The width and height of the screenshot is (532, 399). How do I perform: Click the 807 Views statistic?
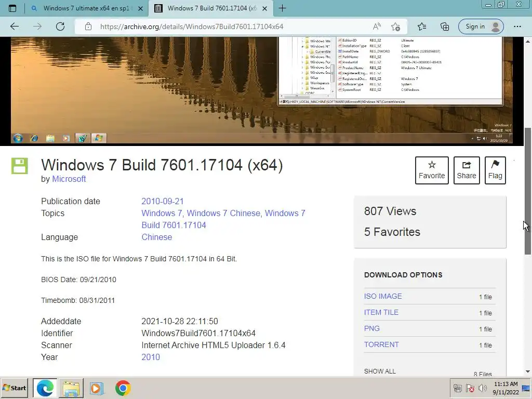pos(390,211)
